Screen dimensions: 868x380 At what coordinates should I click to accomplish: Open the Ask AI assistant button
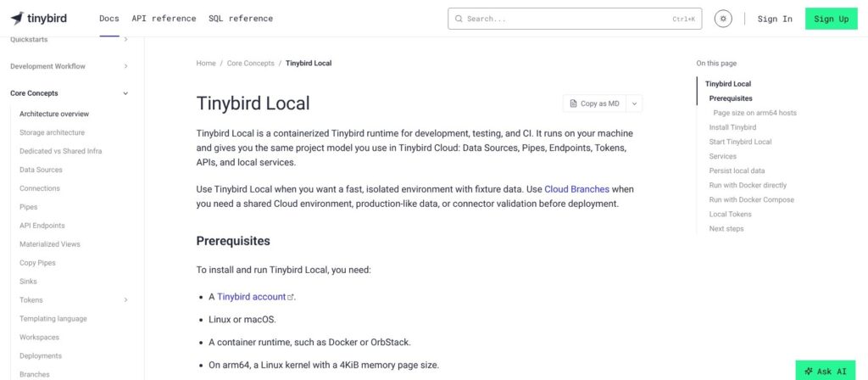(826, 372)
